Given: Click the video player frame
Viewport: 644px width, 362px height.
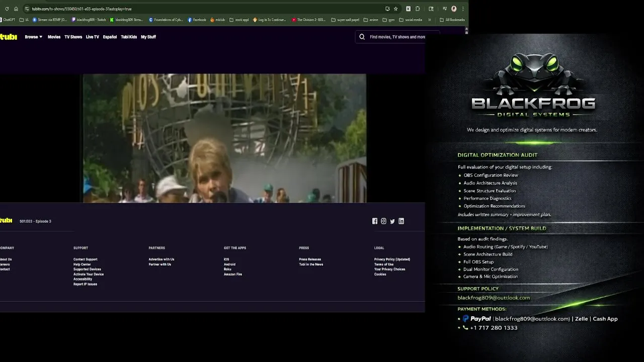Looking at the screenshot, I should tap(224, 138).
